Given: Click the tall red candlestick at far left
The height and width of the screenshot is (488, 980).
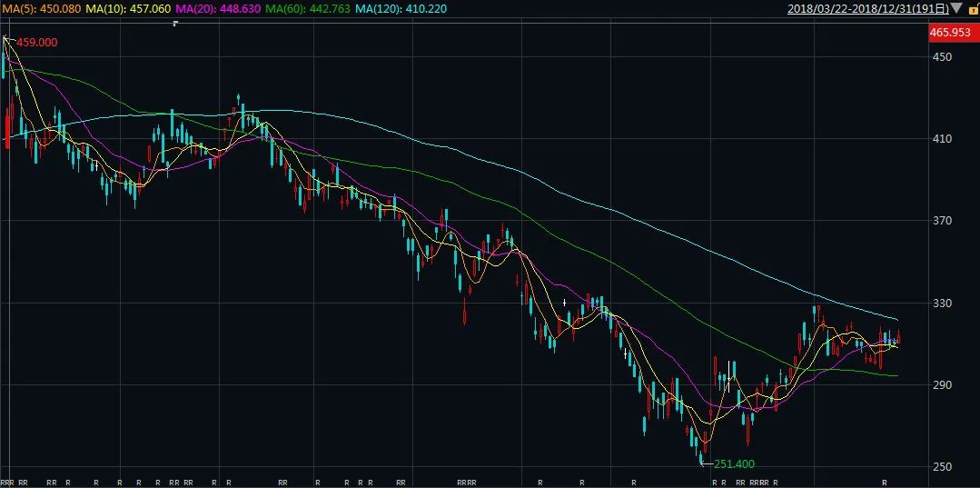Looking at the screenshot, I should pyautogui.click(x=7, y=127).
